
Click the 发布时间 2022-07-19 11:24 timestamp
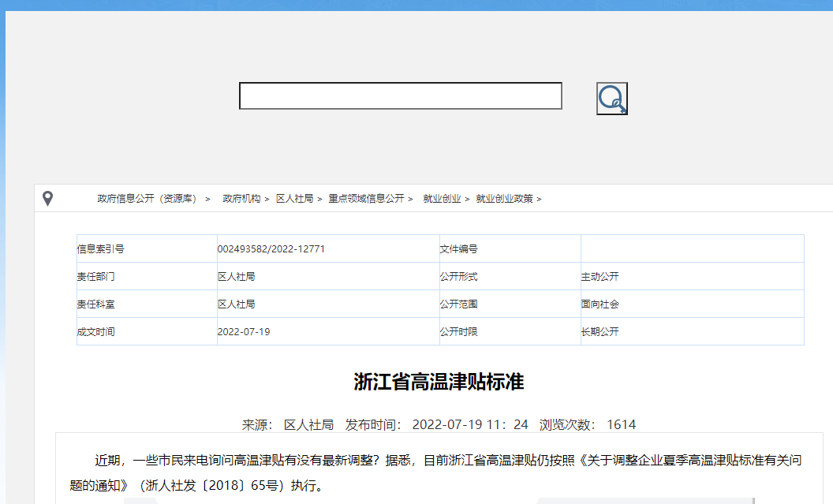tap(470, 425)
